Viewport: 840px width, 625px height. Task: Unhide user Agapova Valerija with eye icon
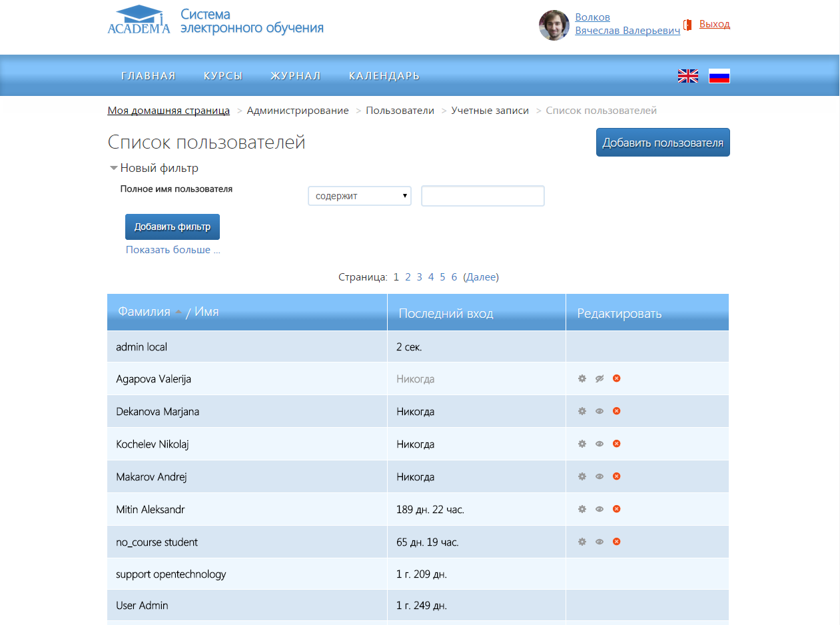[x=599, y=378]
